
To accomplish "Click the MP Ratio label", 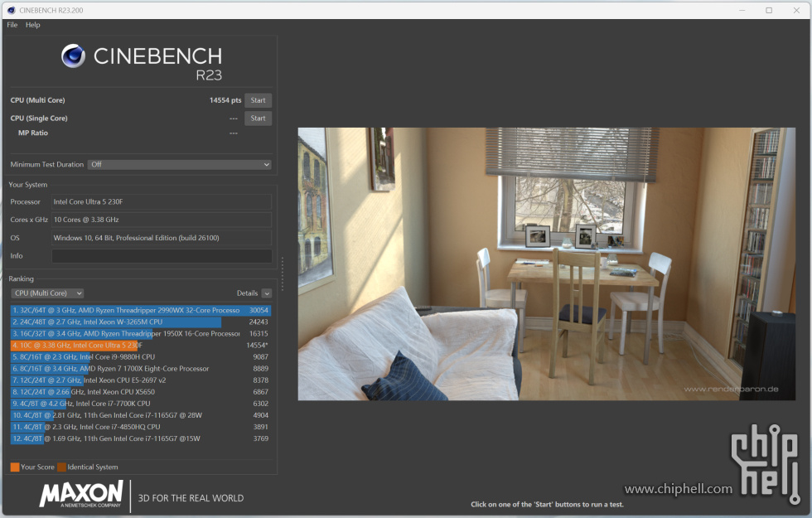I will (x=33, y=133).
